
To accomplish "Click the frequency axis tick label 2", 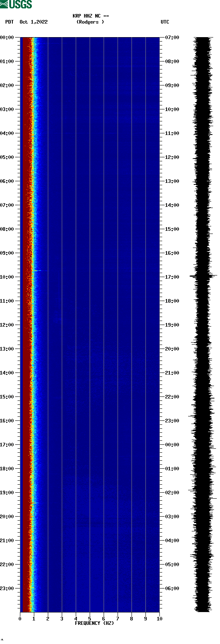I will (48, 619).
